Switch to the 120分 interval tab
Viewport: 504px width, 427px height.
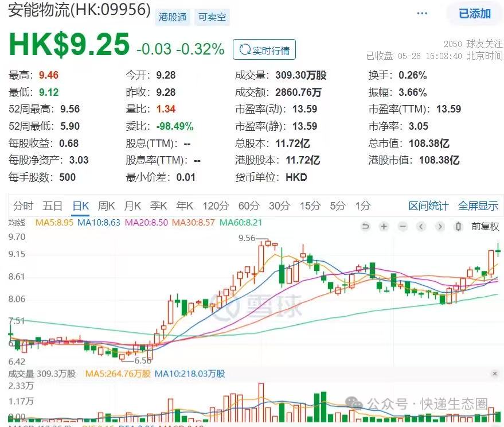pos(216,205)
